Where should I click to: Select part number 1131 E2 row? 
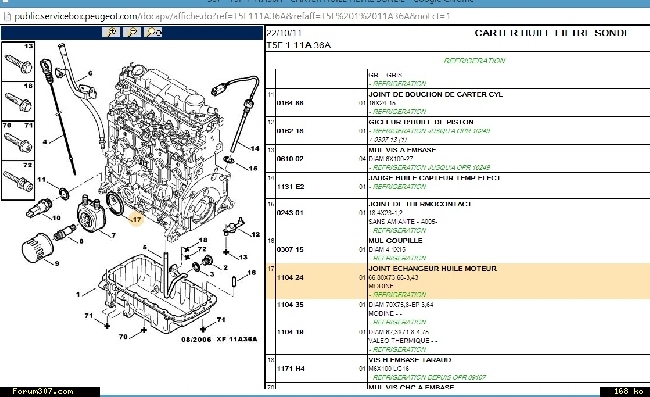tap(458, 186)
